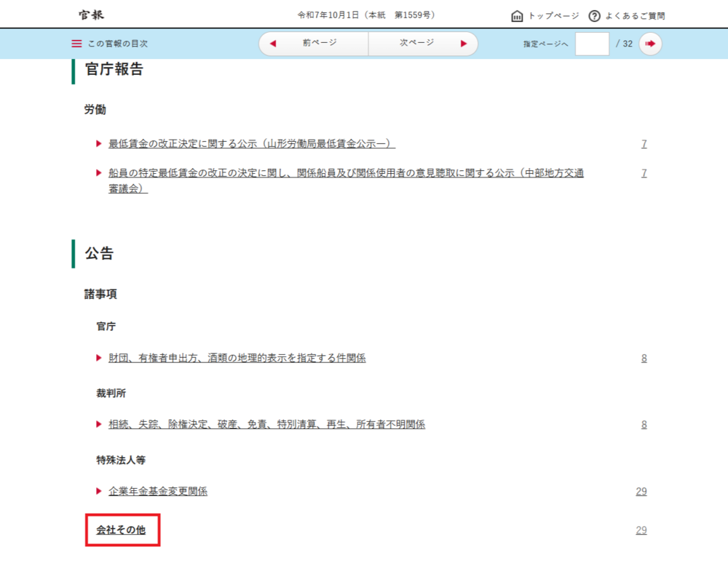Click the left arrow on 前ページ
Image resolution: width=728 pixels, height=582 pixels.
[273, 44]
